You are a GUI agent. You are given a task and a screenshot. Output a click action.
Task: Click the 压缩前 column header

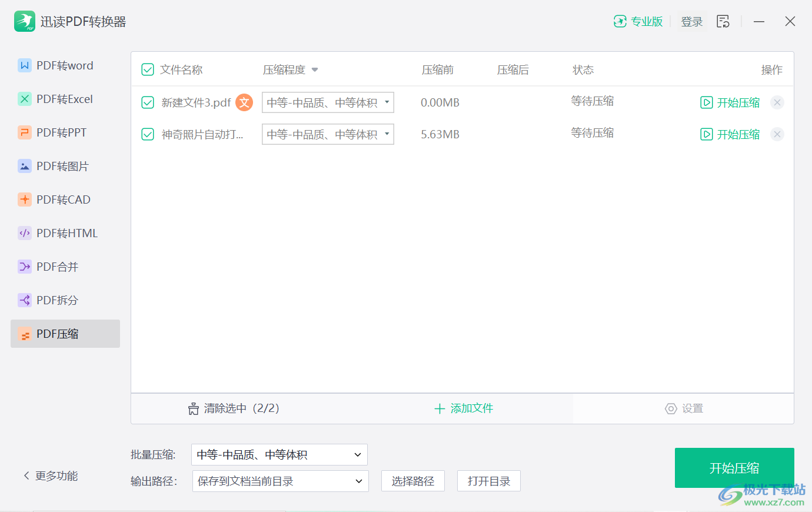pyautogui.click(x=438, y=70)
